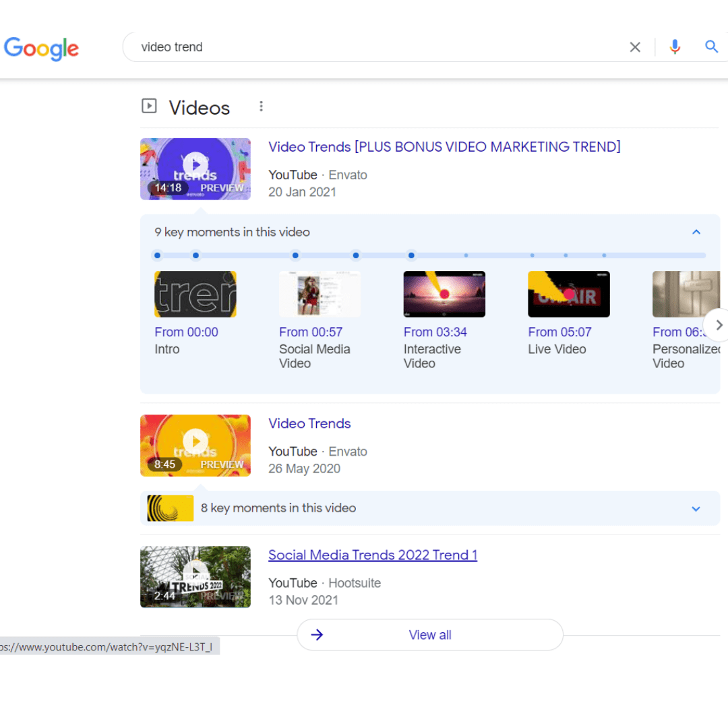Open 'Social Media Trends 2022 Trend 1' link

tap(373, 555)
